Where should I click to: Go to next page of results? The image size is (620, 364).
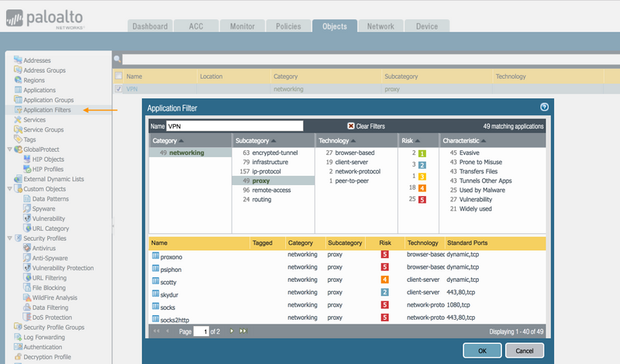pyautogui.click(x=232, y=331)
